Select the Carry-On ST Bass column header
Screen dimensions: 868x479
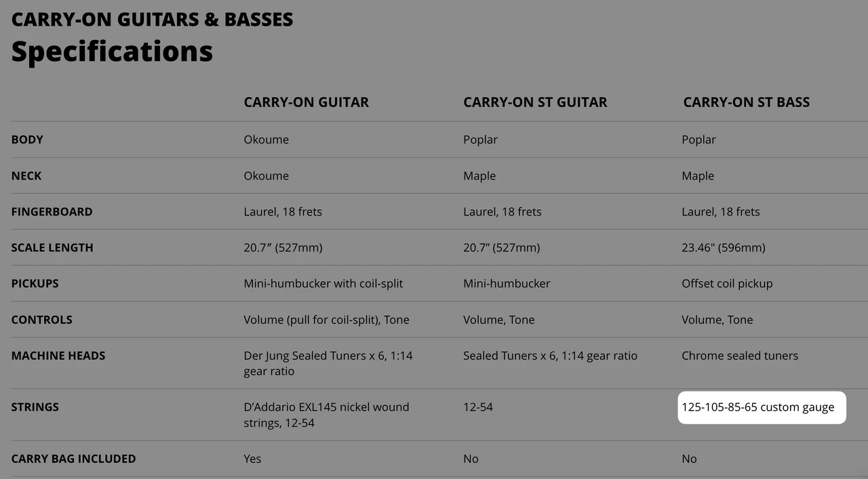[x=746, y=102]
